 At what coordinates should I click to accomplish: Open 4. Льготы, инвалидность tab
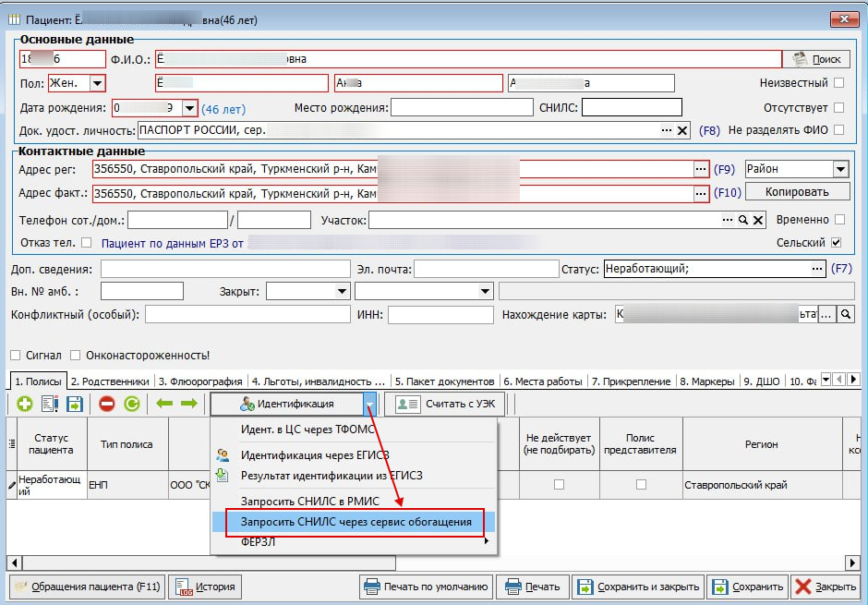coord(319,381)
